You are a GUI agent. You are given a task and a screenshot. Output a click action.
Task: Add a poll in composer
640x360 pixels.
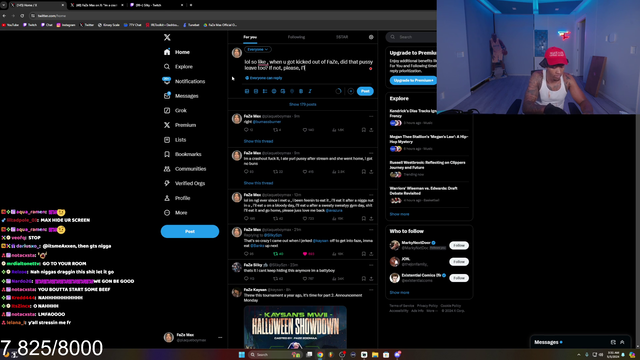click(265, 91)
